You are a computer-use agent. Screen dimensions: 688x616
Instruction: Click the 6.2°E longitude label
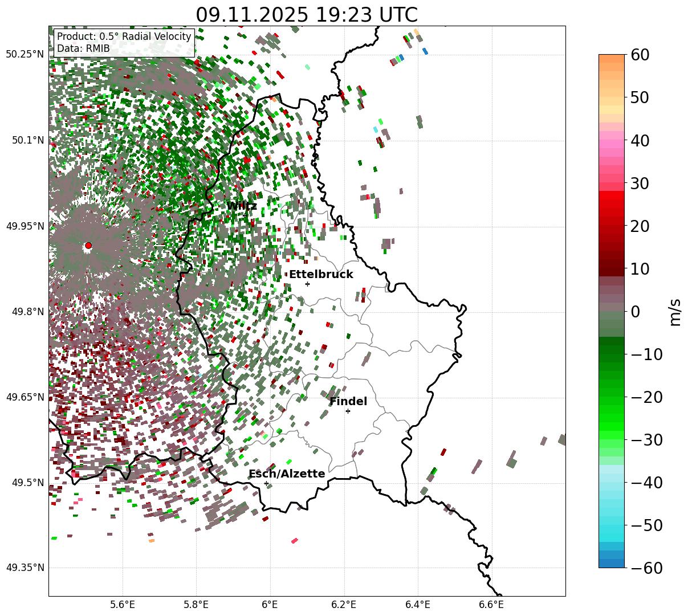tap(344, 605)
